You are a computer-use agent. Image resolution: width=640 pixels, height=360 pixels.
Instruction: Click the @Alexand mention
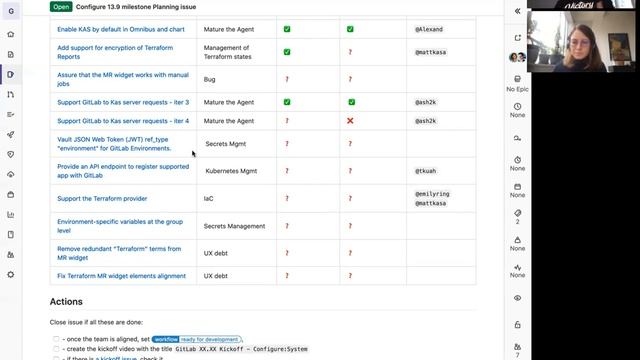point(429,29)
